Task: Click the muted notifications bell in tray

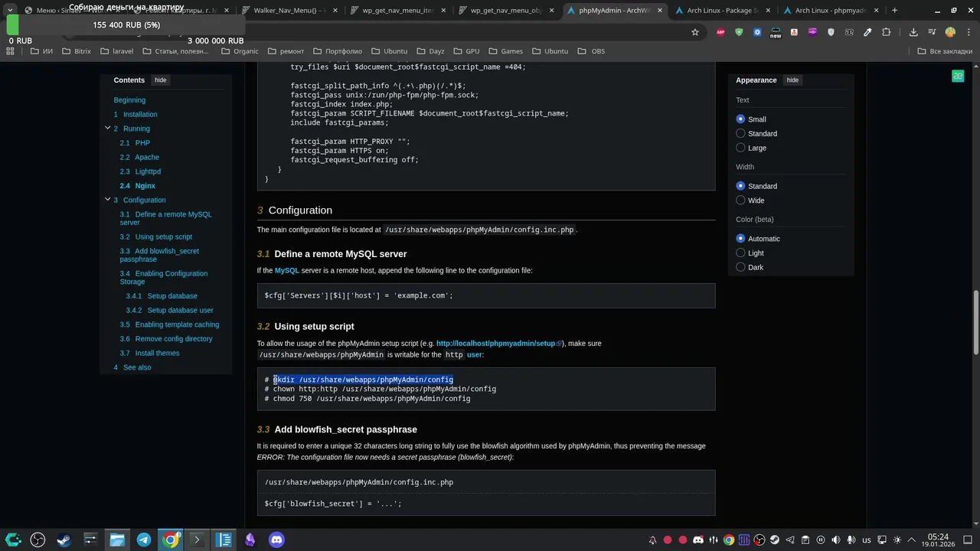Action: [652, 540]
